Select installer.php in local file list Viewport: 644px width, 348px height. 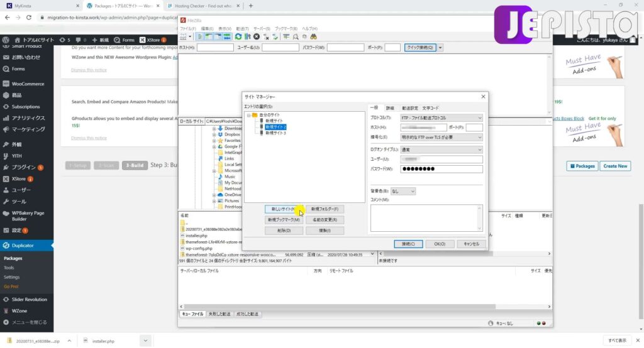click(x=196, y=236)
